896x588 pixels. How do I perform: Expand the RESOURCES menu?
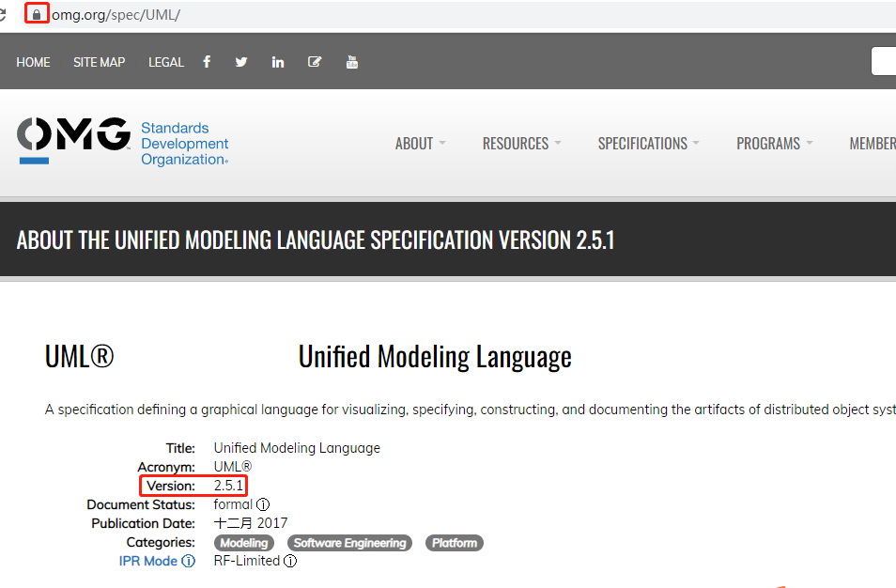(521, 144)
